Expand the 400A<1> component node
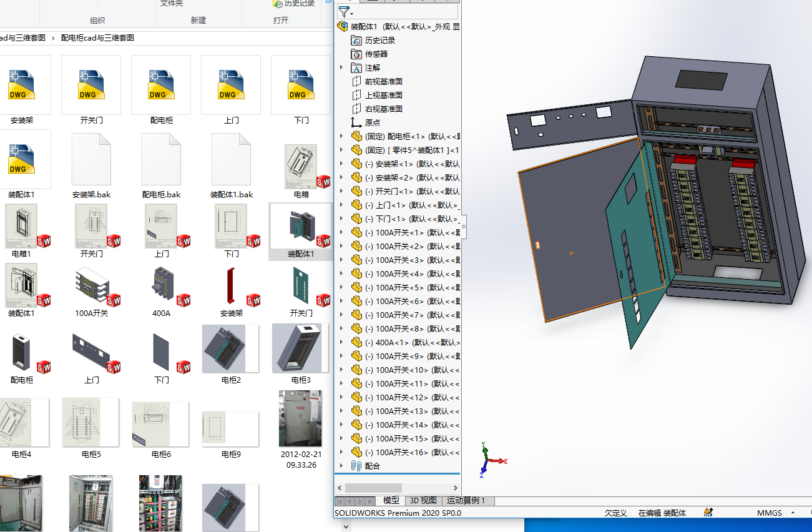Image resolution: width=812 pixels, height=532 pixels. click(x=340, y=342)
